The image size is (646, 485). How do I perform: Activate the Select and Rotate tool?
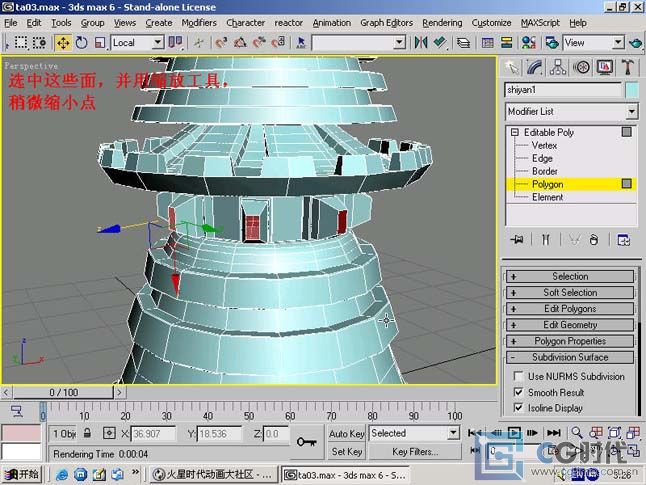click(x=82, y=42)
